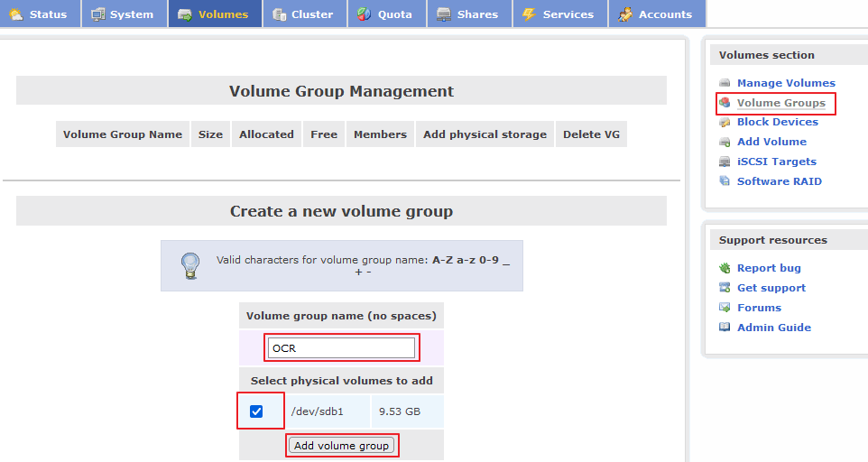Click the Report bug icon
The height and width of the screenshot is (462, 868).
click(x=725, y=268)
